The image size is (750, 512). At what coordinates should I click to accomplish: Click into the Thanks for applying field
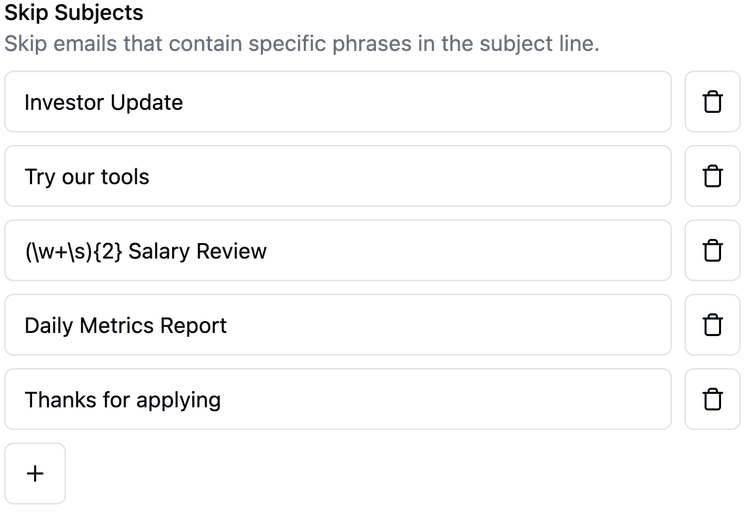coord(338,399)
